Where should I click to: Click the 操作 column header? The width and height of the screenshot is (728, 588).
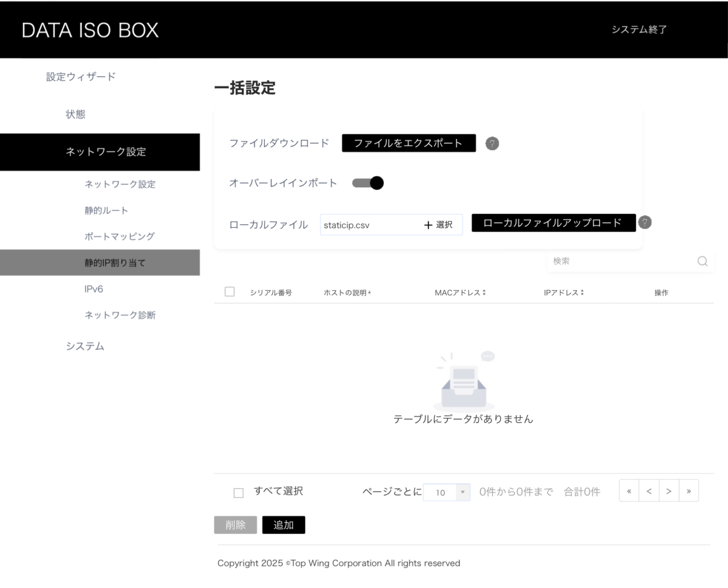(661, 293)
